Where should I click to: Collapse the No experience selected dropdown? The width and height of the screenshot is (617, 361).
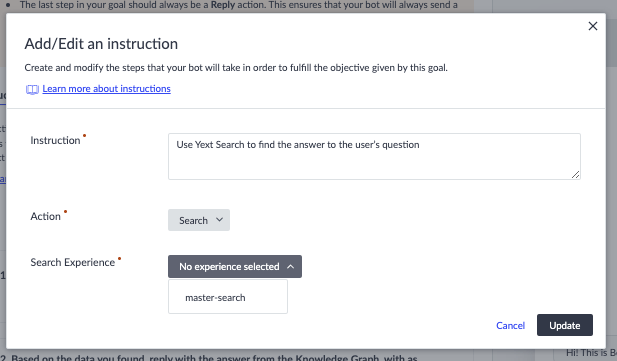pyautogui.click(x=235, y=267)
